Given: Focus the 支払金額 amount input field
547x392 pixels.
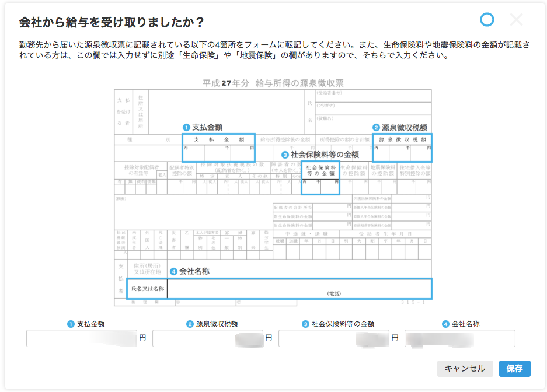Looking at the screenshot, I should 82,338.
